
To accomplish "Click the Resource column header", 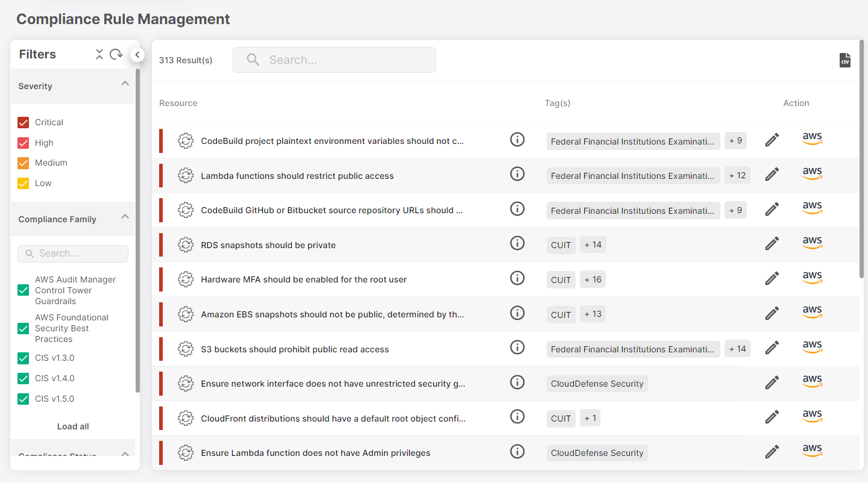I will tap(178, 103).
